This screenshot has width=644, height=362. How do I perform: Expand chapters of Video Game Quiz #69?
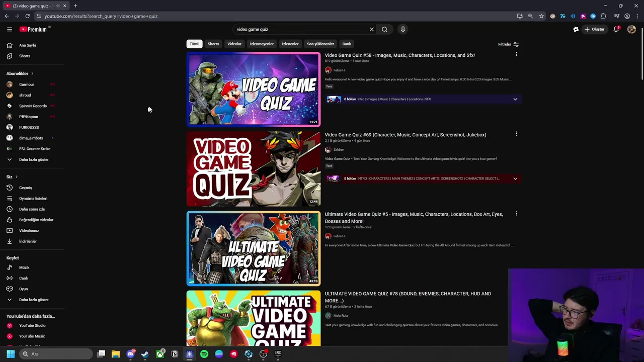pos(515,178)
